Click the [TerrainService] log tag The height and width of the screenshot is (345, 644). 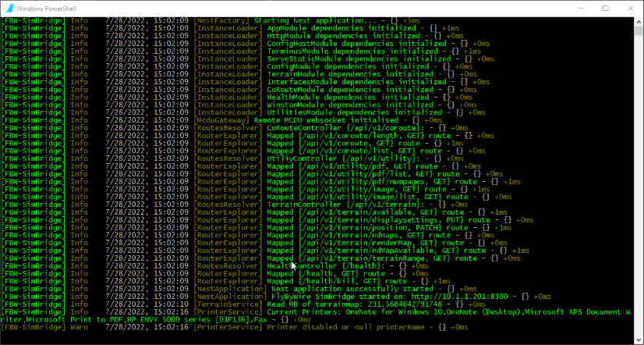click(228, 304)
